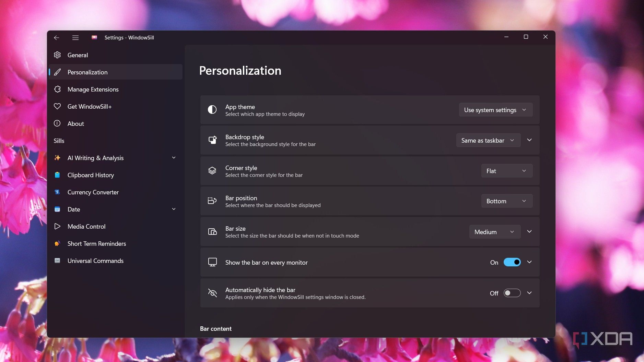The width and height of the screenshot is (644, 362).
Task: Click the Currency Converter dollar icon
Action: 57,192
